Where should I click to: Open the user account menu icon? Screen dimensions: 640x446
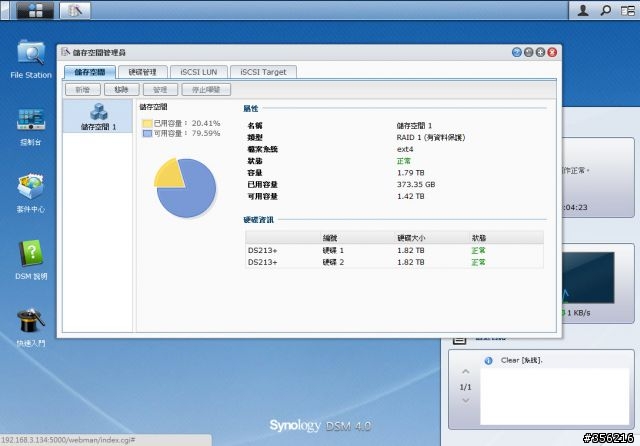pyautogui.click(x=583, y=10)
